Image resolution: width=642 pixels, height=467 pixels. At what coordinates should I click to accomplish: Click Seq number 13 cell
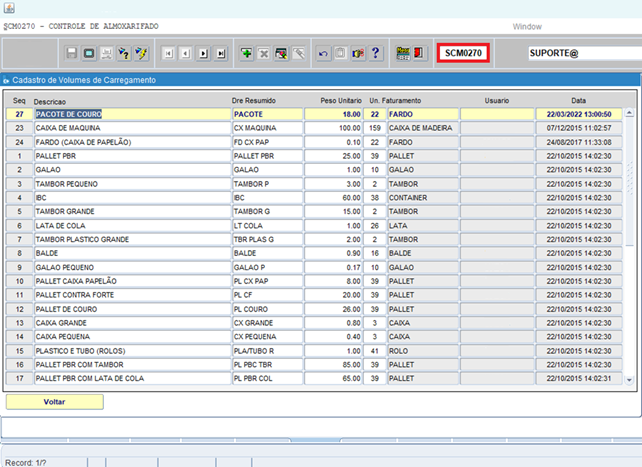[19, 323]
